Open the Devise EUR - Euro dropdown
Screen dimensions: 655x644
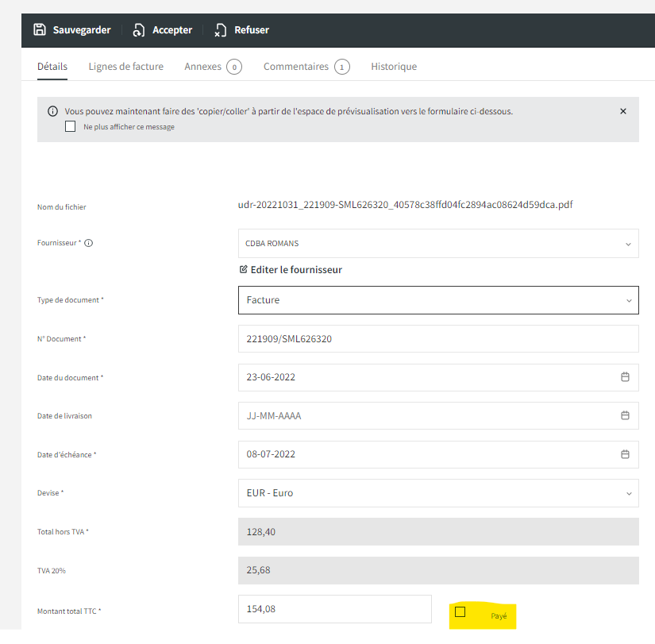click(438, 493)
